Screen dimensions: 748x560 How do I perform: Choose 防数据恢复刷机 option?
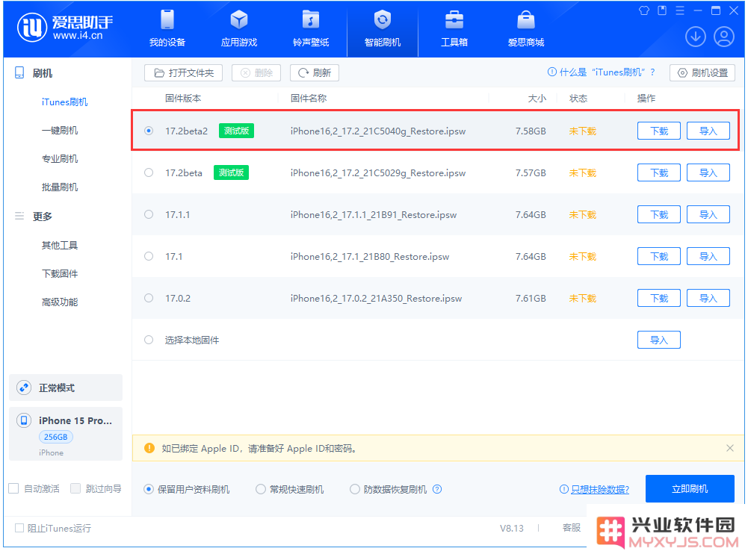point(354,489)
